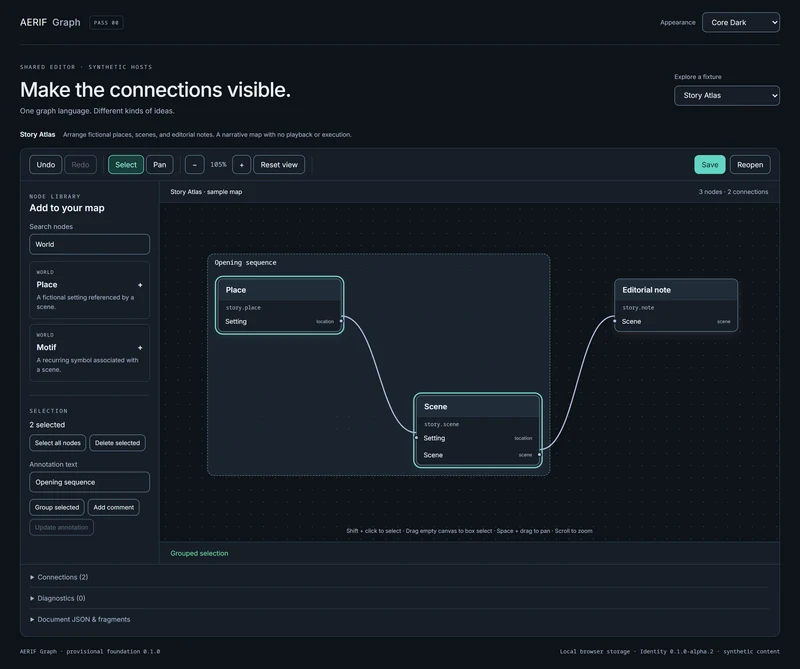Click the Scene node's Setting input port
Image resolution: width=800 pixels, height=669 pixels.
click(416, 438)
